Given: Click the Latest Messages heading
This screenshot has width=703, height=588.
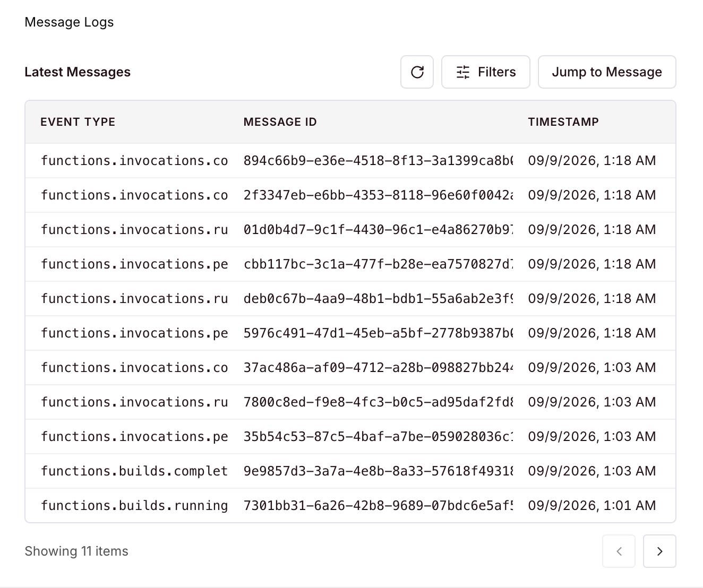Looking at the screenshot, I should click(78, 72).
